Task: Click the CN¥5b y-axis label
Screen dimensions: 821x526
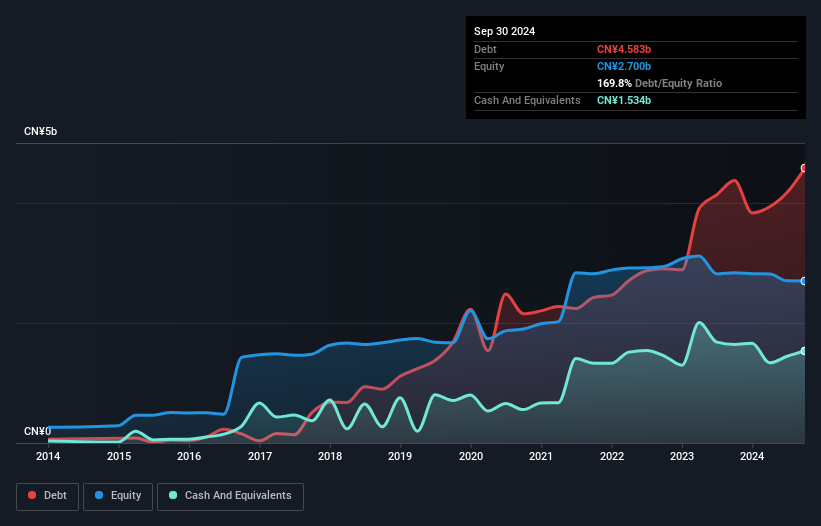Action: tap(40, 131)
